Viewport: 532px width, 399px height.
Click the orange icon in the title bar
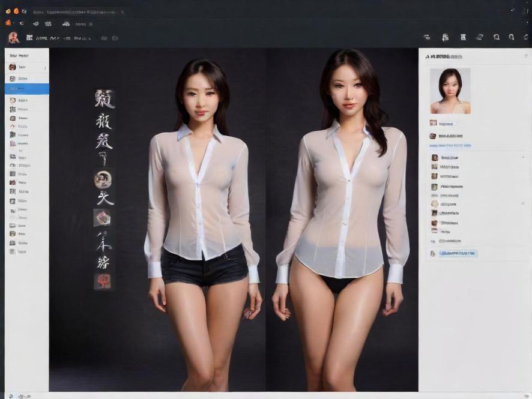click(16, 11)
